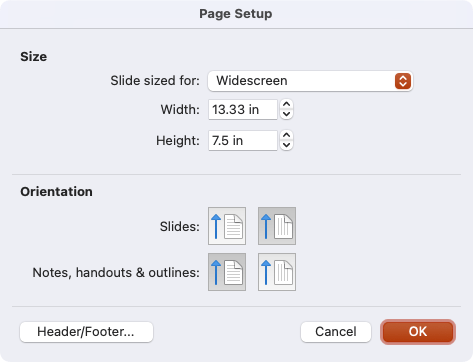Click the 'Slide sized for:' label
The width and height of the screenshot is (473, 362).
(x=155, y=81)
